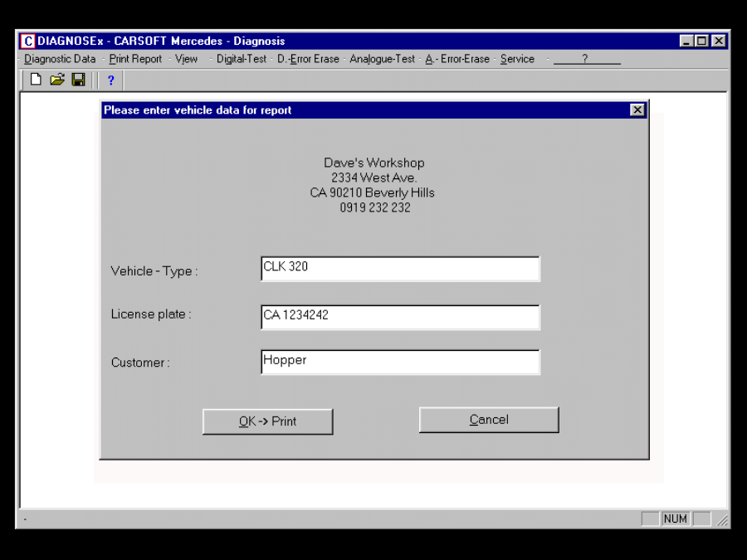Open the Service menu
The height and width of the screenshot is (560, 747).
[517, 59]
